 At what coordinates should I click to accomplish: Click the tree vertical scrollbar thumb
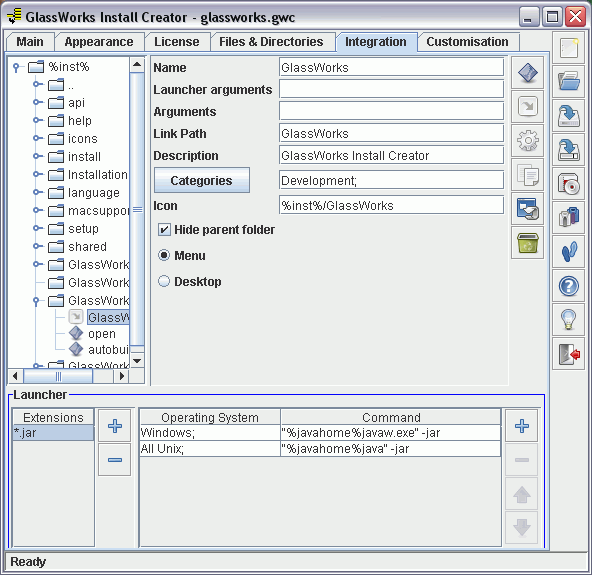pyautogui.click(x=137, y=209)
